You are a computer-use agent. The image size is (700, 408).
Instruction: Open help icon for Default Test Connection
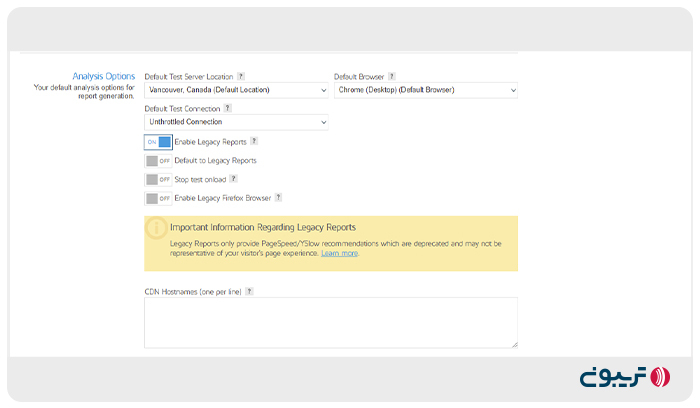[227, 108]
